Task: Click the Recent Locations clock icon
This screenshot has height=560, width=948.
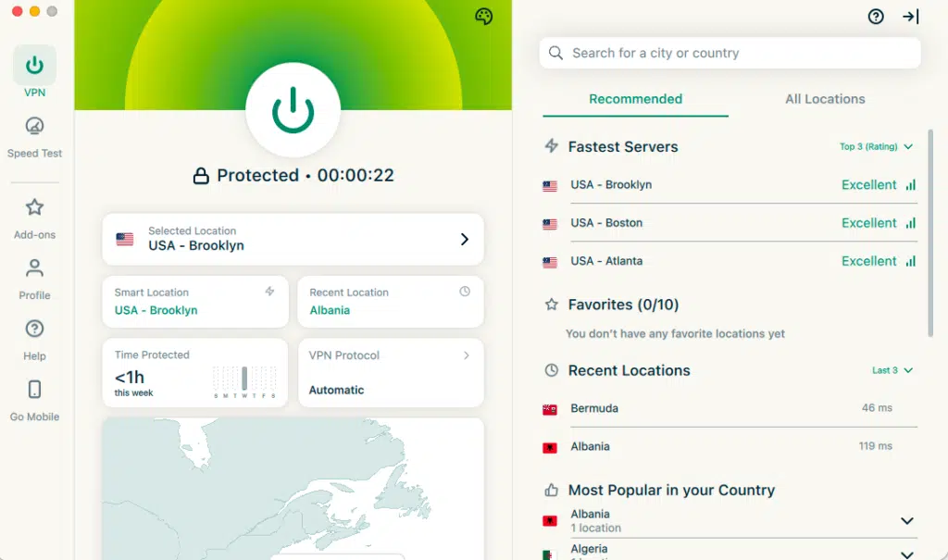Action: [x=552, y=370]
